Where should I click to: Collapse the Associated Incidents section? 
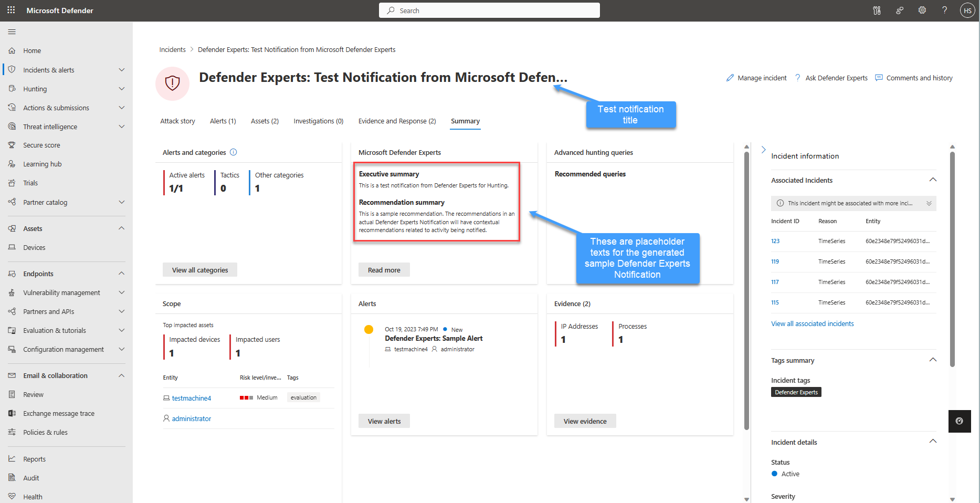point(933,180)
